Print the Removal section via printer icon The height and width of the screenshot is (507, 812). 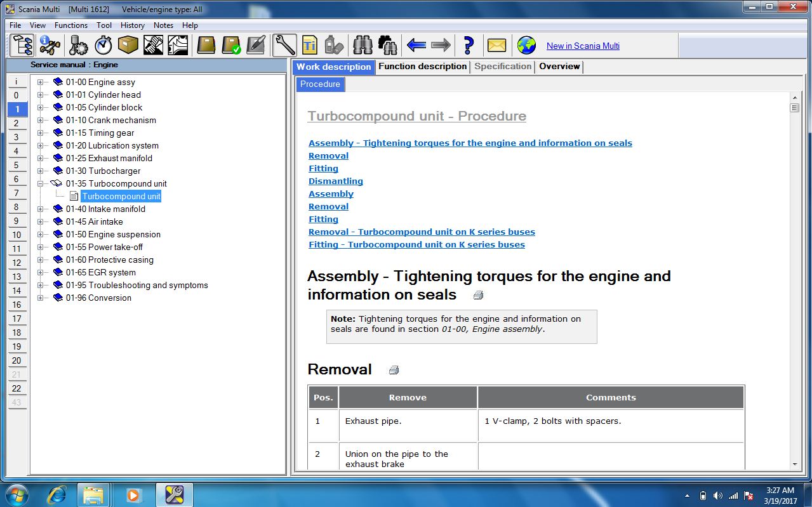coord(394,370)
